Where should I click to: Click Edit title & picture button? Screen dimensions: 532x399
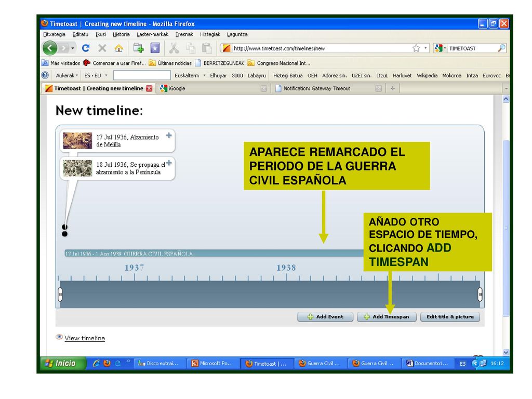point(450,317)
